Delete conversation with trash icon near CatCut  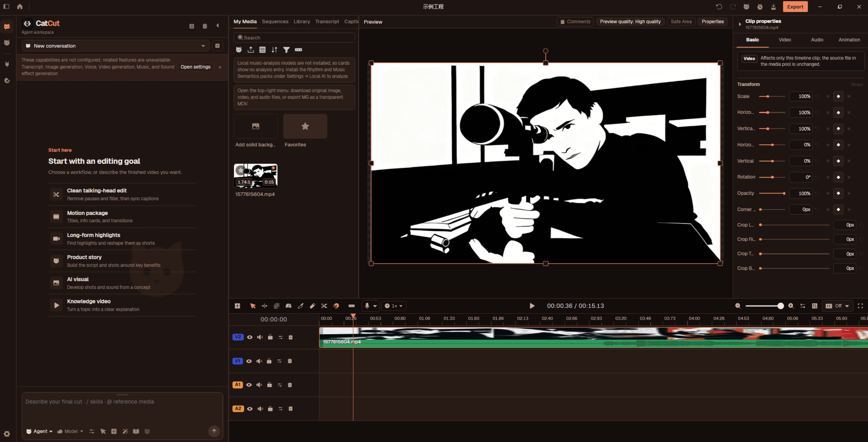205,26
